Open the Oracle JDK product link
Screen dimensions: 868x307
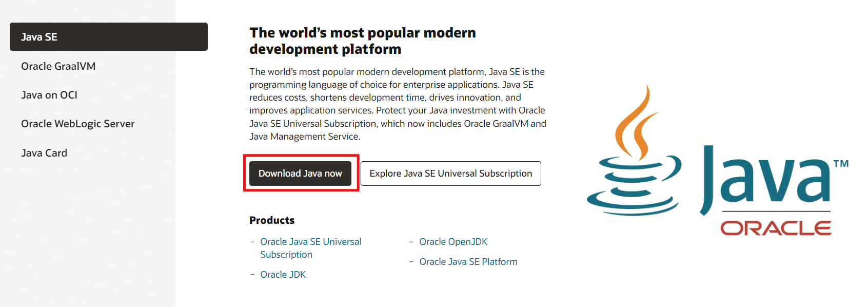click(x=283, y=275)
